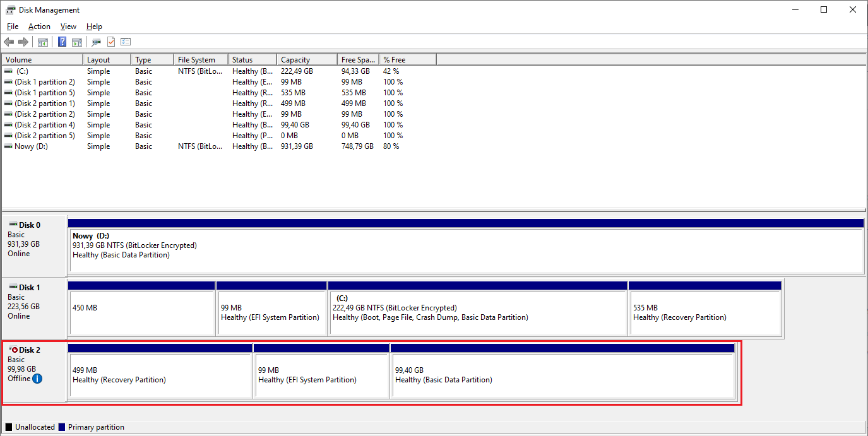Click the Primary partition blue legend swatch
868x436 pixels.
pos(62,427)
